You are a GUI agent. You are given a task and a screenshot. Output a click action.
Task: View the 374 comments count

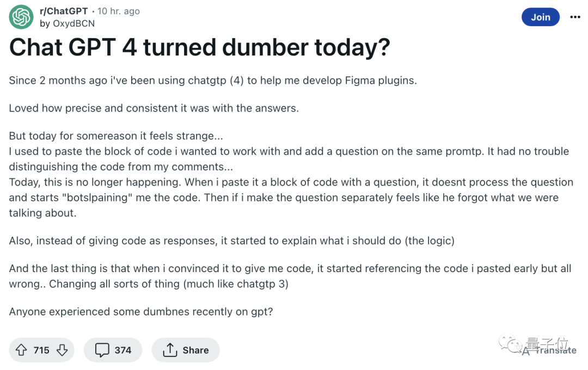click(122, 350)
